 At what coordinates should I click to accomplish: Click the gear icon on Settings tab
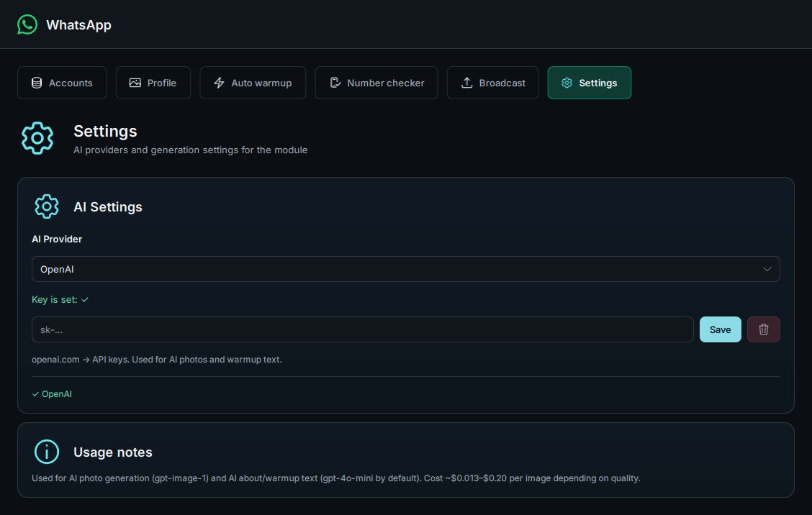[x=567, y=83]
